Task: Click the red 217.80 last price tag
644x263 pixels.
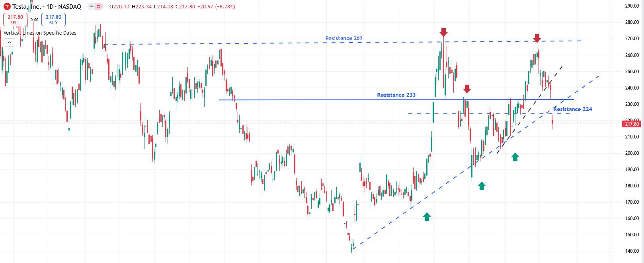Action: (x=632, y=124)
